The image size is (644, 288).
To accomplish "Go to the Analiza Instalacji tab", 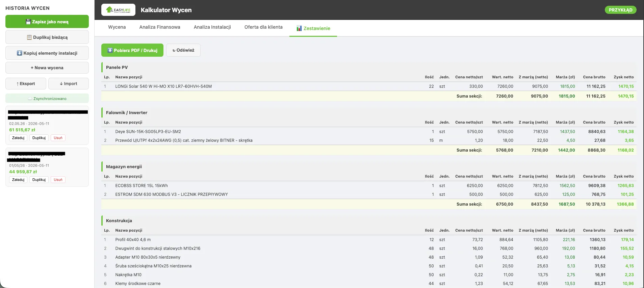I will (212, 27).
